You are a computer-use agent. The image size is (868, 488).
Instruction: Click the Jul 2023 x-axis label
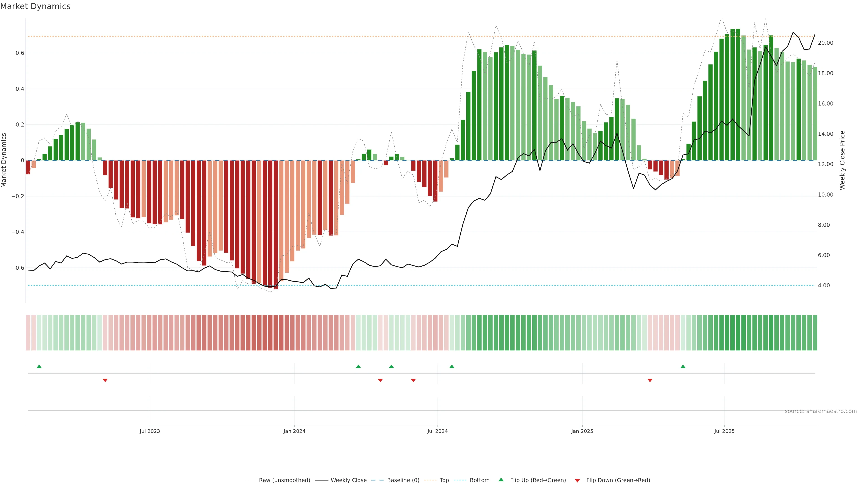pyautogui.click(x=150, y=431)
